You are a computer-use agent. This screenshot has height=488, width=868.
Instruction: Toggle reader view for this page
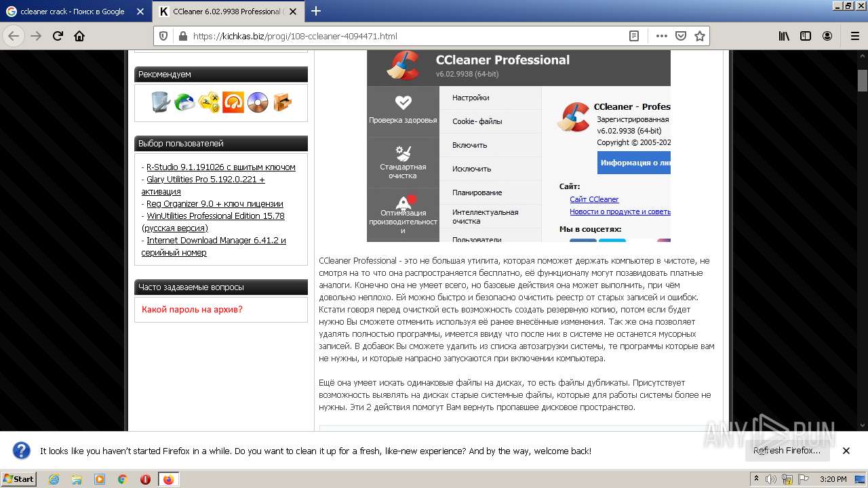pyautogui.click(x=634, y=36)
